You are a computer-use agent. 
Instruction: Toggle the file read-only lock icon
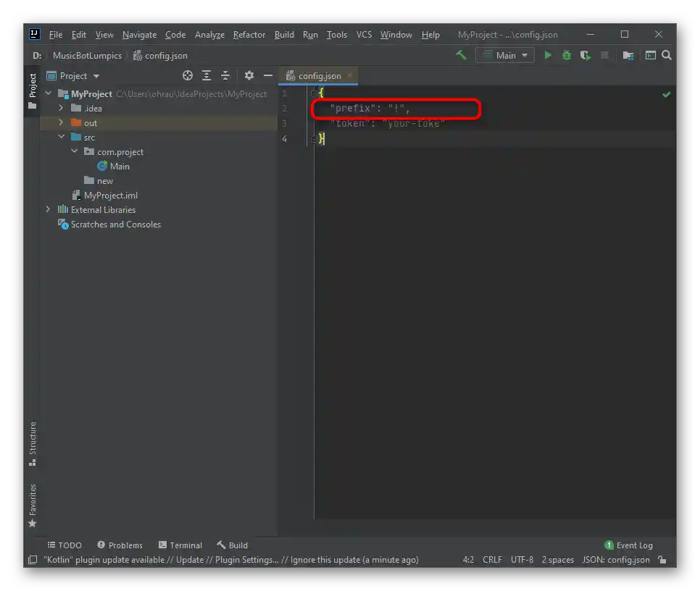[662, 560]
